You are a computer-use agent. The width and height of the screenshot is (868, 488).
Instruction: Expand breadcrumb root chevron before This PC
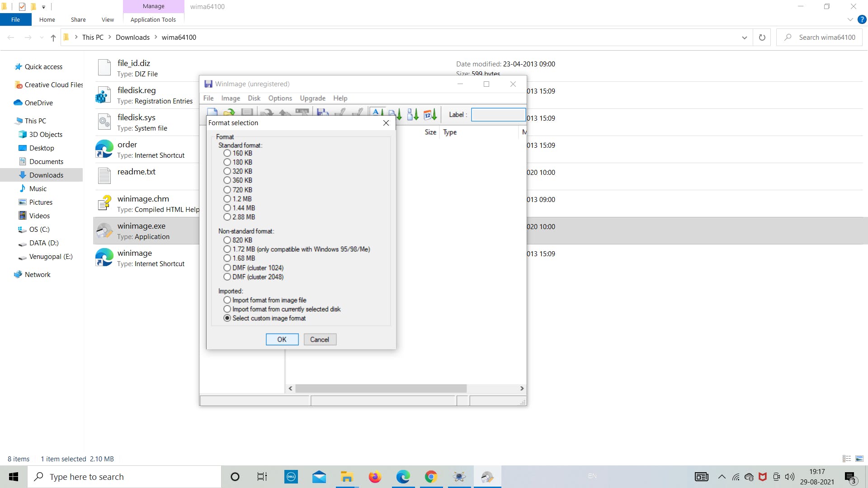[x=76, y=37]
